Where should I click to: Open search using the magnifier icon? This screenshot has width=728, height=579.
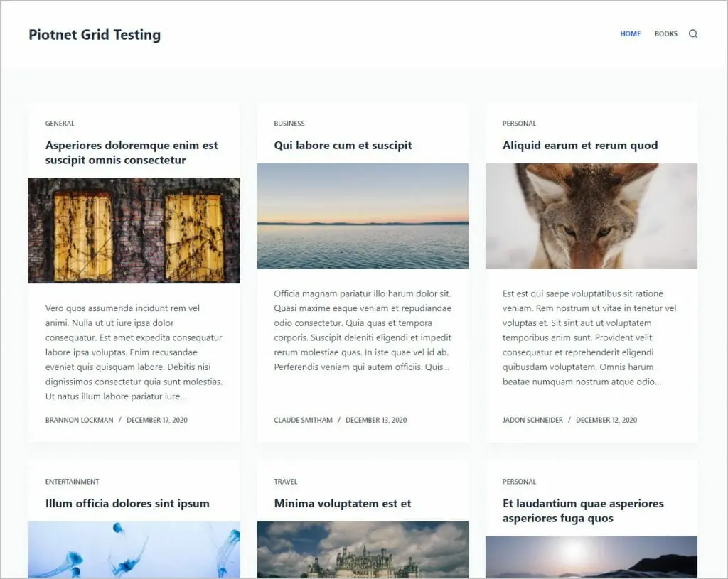(x=693, y=33)
